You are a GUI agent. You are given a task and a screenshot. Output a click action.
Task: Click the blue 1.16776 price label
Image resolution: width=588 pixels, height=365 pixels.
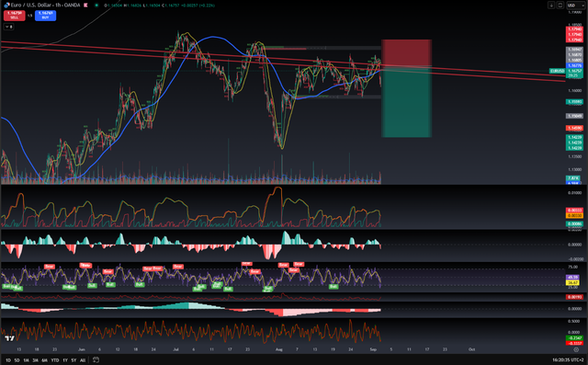(x=574, y=65)
